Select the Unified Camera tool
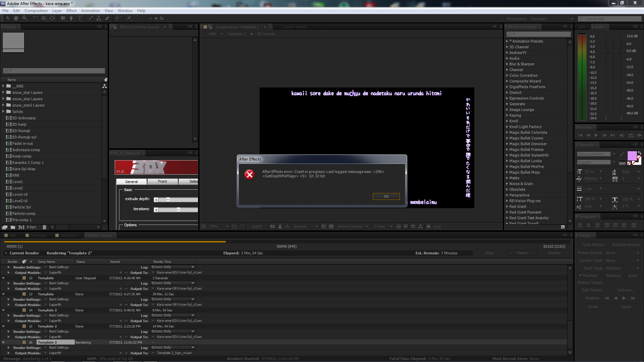 point(44,18)
